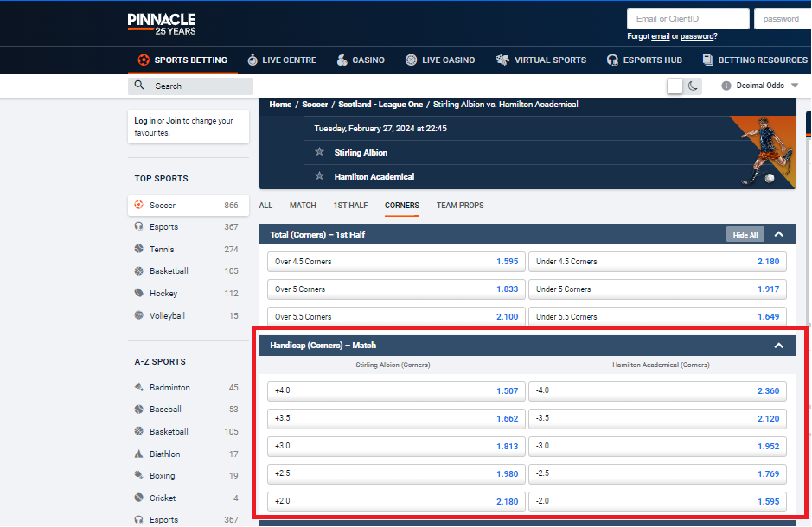
Task: Open the Sports Betting menu
Action: [182, 60]
